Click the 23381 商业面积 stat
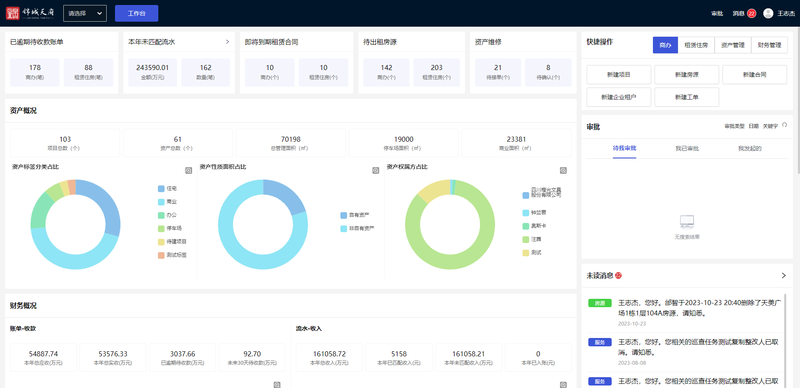The height and width of the screenshot is (388, 800). [x=516, y=143]
